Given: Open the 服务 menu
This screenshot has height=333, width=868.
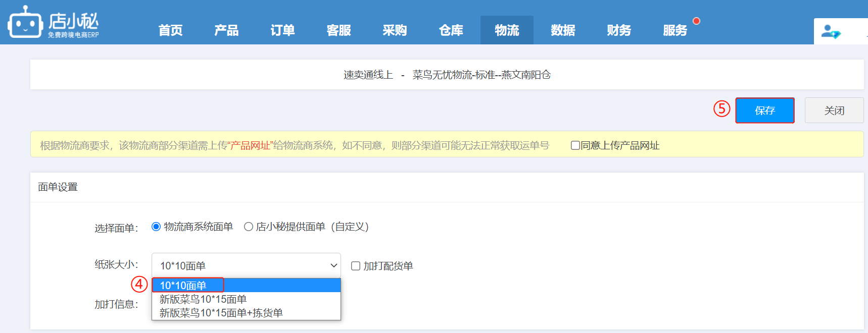Looking at the screenshot, I should pyautogui.click(x=675, y=30).
